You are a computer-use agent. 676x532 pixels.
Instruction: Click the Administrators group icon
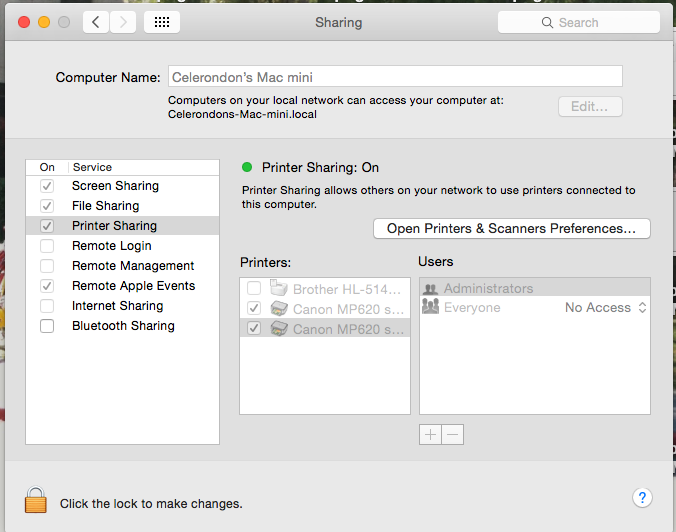(430, 288)
